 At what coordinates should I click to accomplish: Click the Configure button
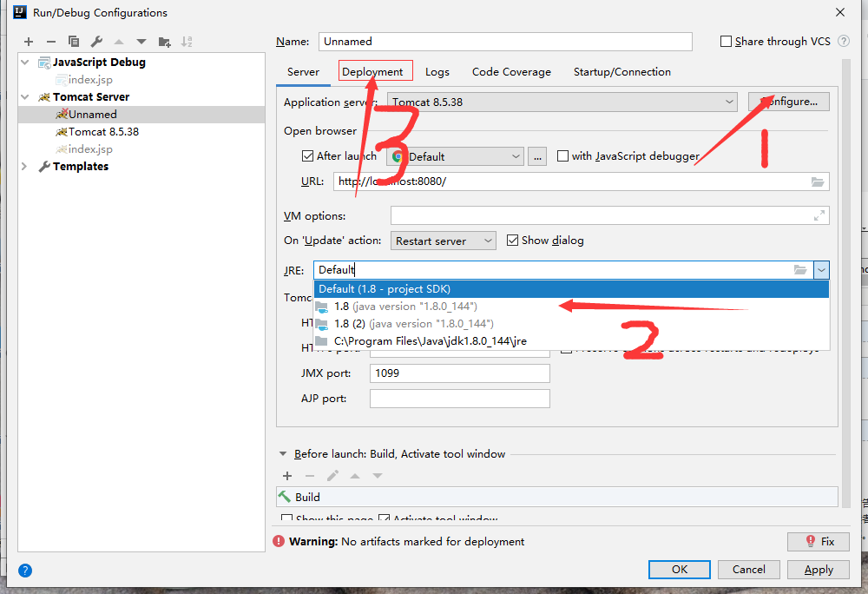[x=789, y=102]
